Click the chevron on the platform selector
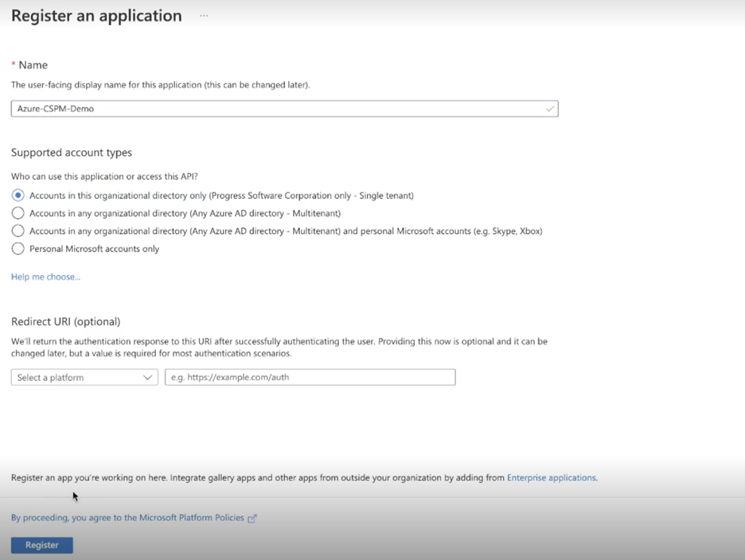Viewport: 745px width, 560px height. [147, 376]
